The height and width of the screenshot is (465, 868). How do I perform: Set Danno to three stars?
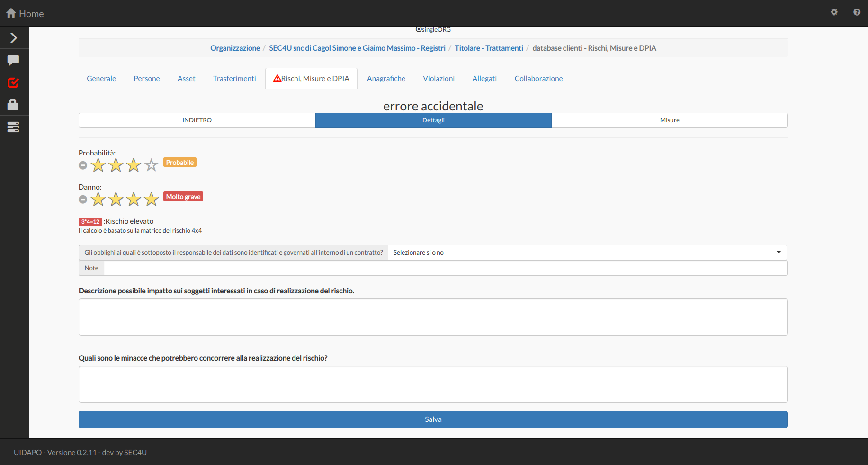click(134, 199)
